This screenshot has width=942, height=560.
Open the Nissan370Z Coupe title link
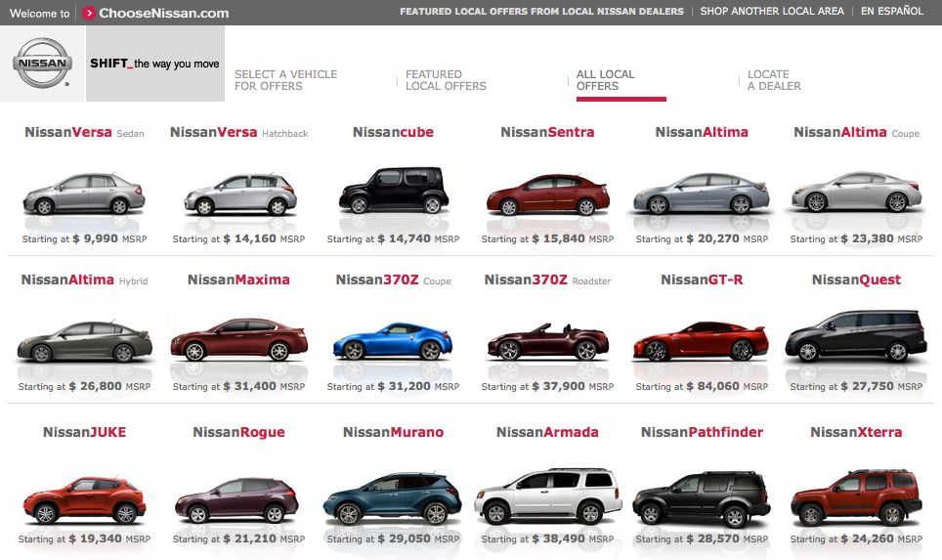click(393, 280)
